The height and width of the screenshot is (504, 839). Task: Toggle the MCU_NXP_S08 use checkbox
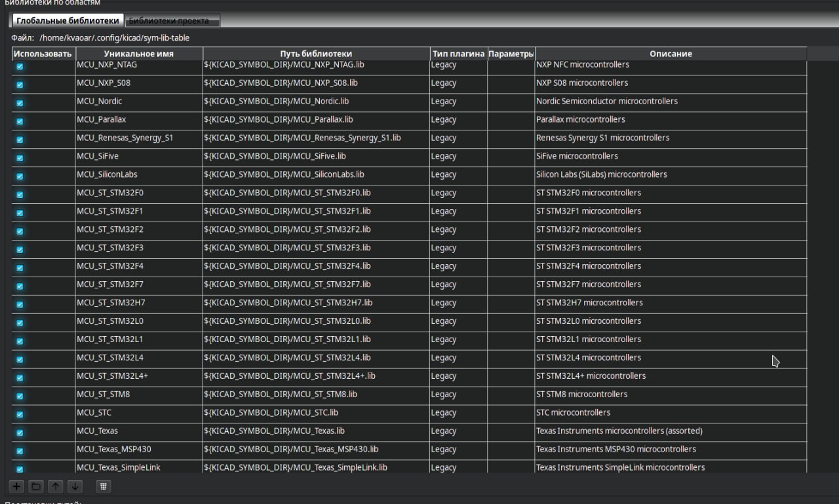pyautogui.click(x=20, y=85)
